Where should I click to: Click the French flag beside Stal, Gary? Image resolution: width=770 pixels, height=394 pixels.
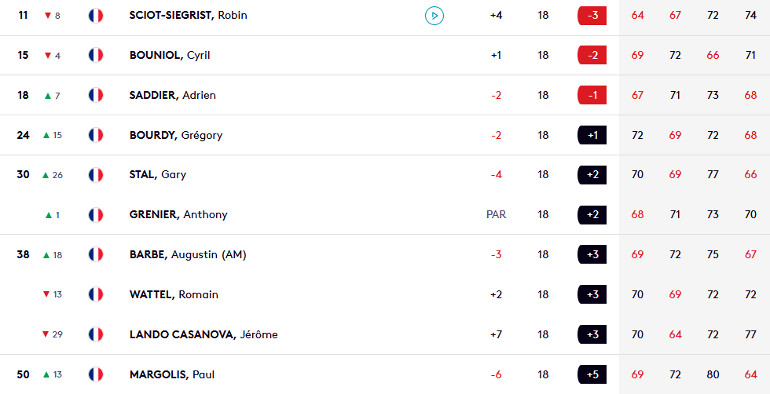tap(96, 175)
